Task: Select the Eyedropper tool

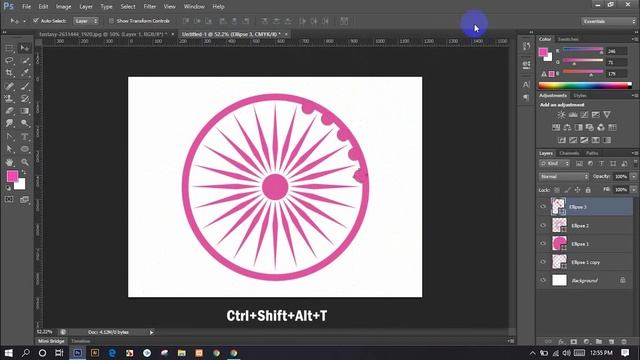Action: point(25,73)
